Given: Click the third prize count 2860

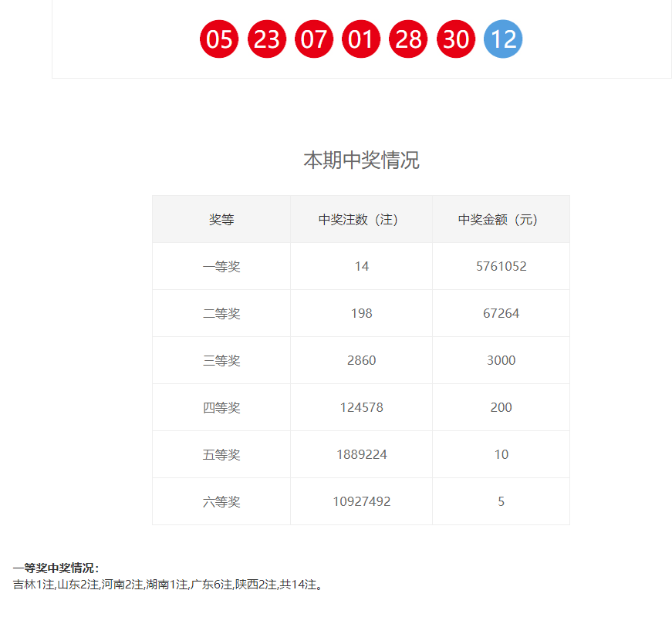Looking at the screenshot, I should tap(362, 360).
